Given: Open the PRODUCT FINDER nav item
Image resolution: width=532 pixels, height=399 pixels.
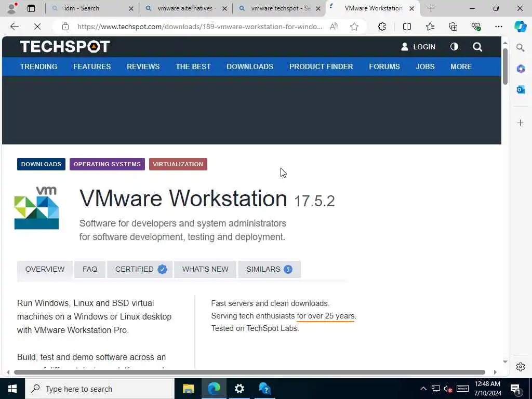Looking at the screenshot, I should pyautogui.click(x=321, y=66).
